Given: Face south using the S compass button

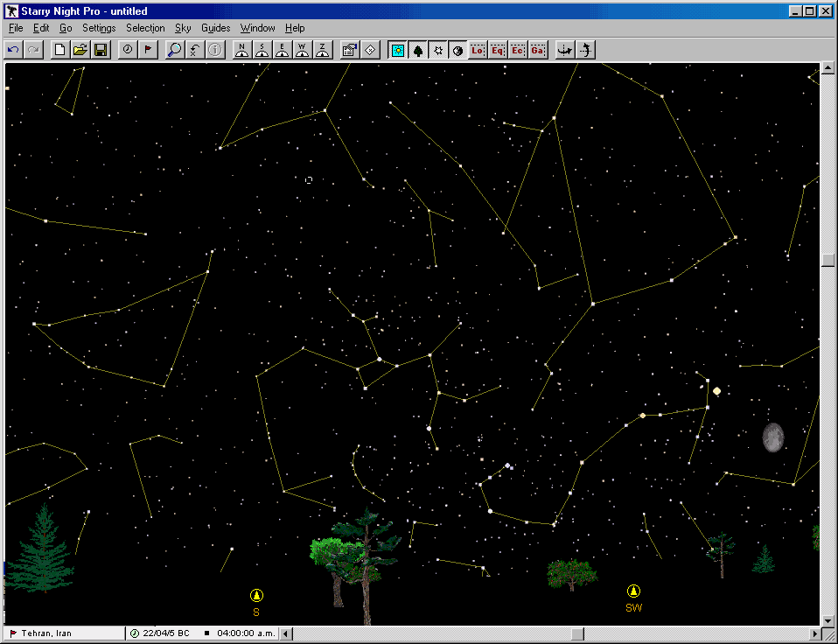Looking at the screenshot, I should [x=262, y=50].
